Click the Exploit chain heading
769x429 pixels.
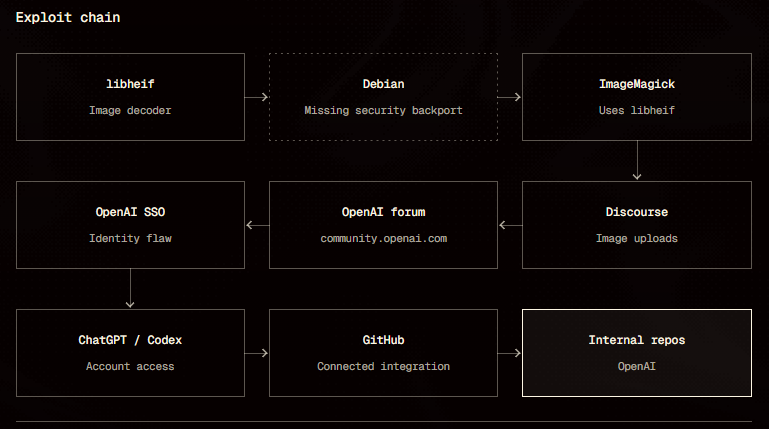coord(68,18)
